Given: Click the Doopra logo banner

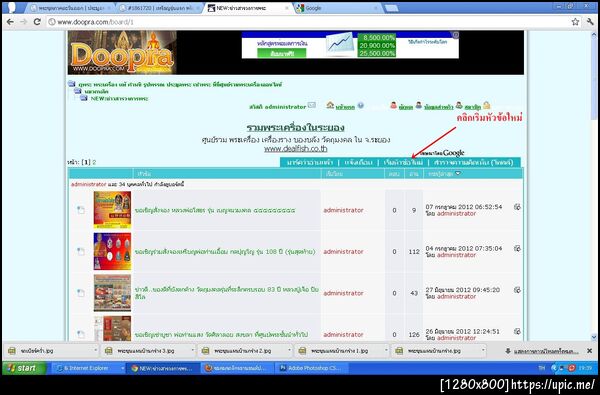Looking at the screenshot, I should tap(122, 52).
